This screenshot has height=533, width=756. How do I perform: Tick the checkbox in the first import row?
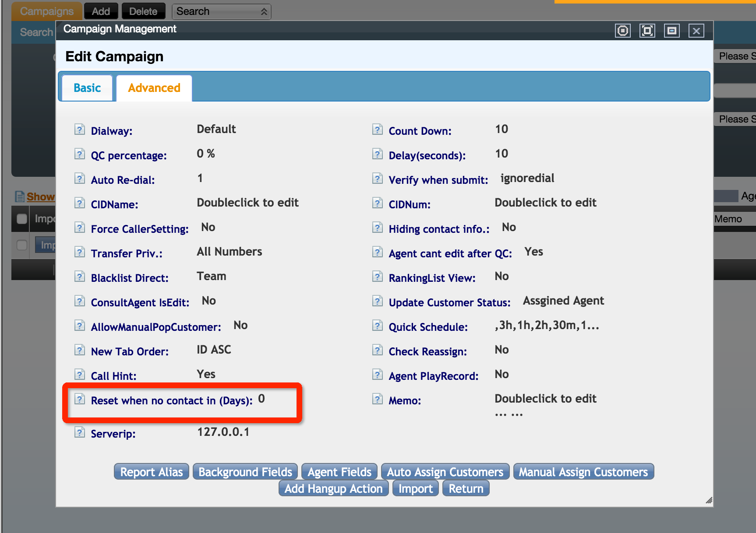tap(21, 245)
